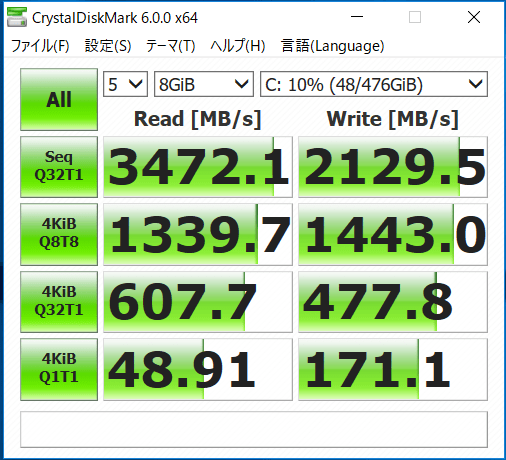Click the 4KiB Q1T1 read result 48.91
506x460 pixels.
198,369
